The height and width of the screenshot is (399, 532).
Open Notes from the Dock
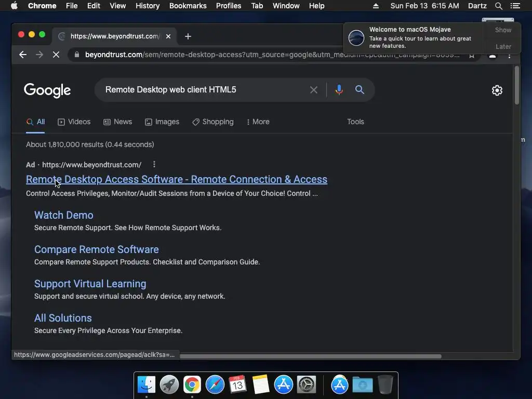click(x=261, y=385)
